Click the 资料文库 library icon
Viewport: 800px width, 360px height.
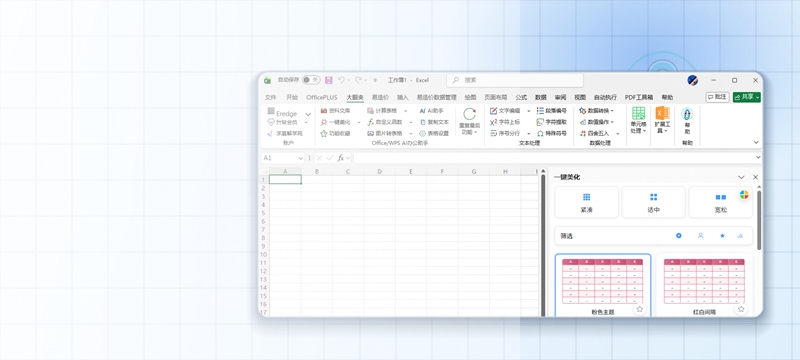click(x=323, y=111)
